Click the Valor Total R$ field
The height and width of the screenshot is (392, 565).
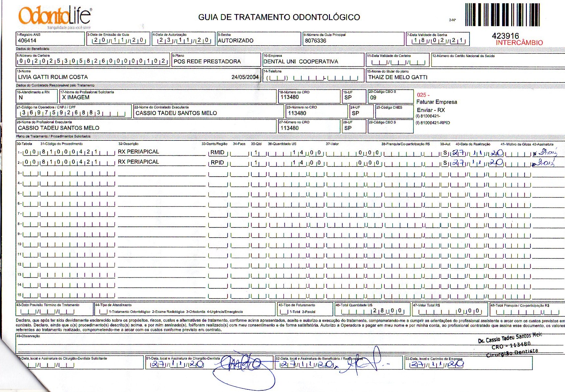[450, 309]
